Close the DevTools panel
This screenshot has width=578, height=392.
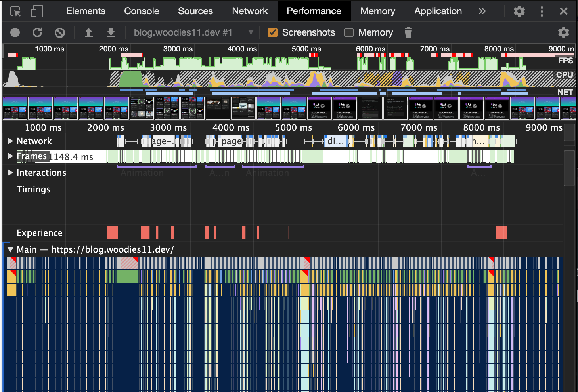pyautogui.click(x=563, y=11)
